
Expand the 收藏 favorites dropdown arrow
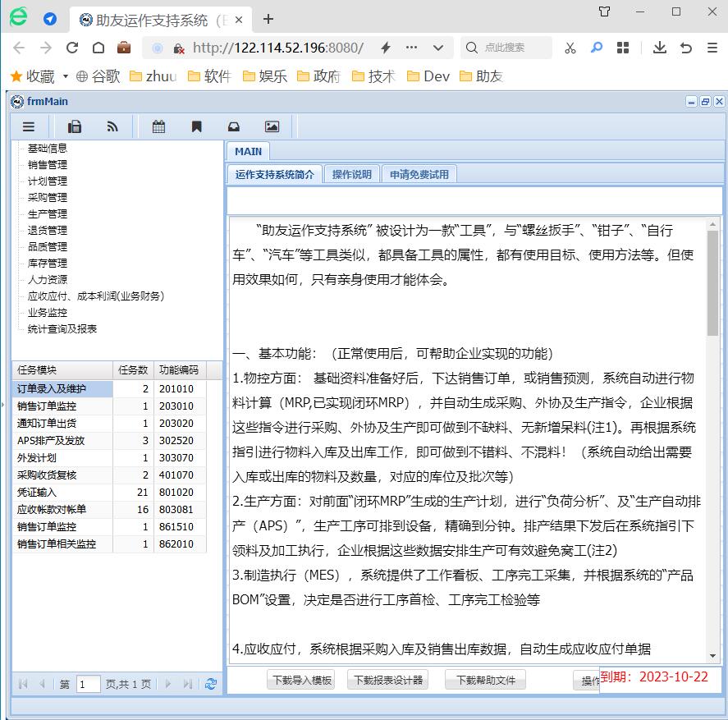(x=66, y=76)
